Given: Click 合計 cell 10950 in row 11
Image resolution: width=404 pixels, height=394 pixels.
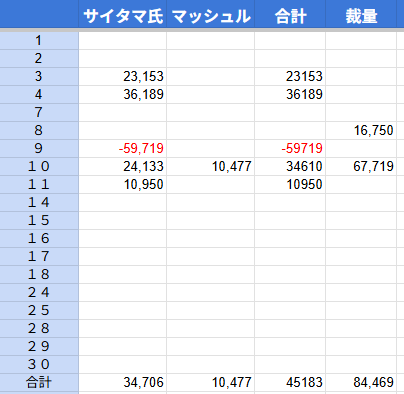Looking at the screenshot, I should pos(290,185).
